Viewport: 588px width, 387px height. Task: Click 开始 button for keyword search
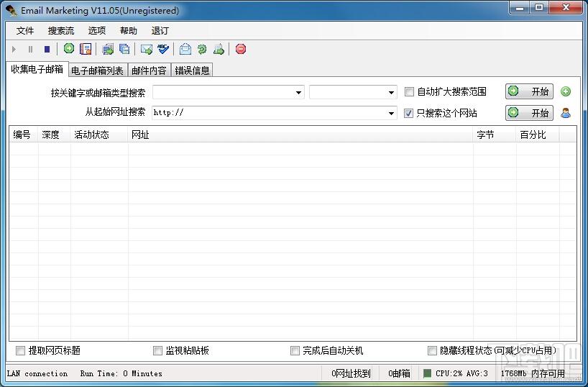529,92
